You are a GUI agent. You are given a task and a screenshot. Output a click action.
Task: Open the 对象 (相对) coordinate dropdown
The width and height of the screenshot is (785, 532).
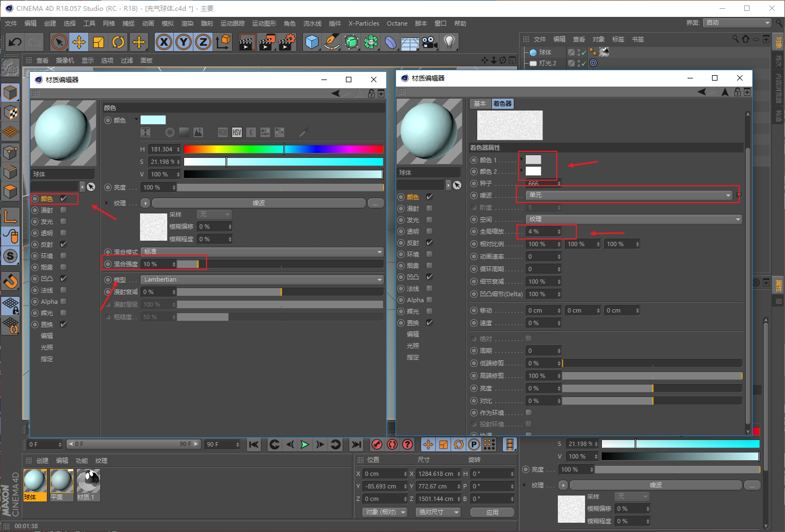385,512
